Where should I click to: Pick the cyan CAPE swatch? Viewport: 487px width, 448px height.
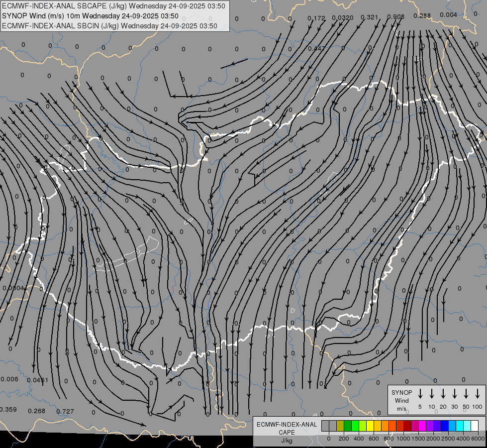click(460, 426)
